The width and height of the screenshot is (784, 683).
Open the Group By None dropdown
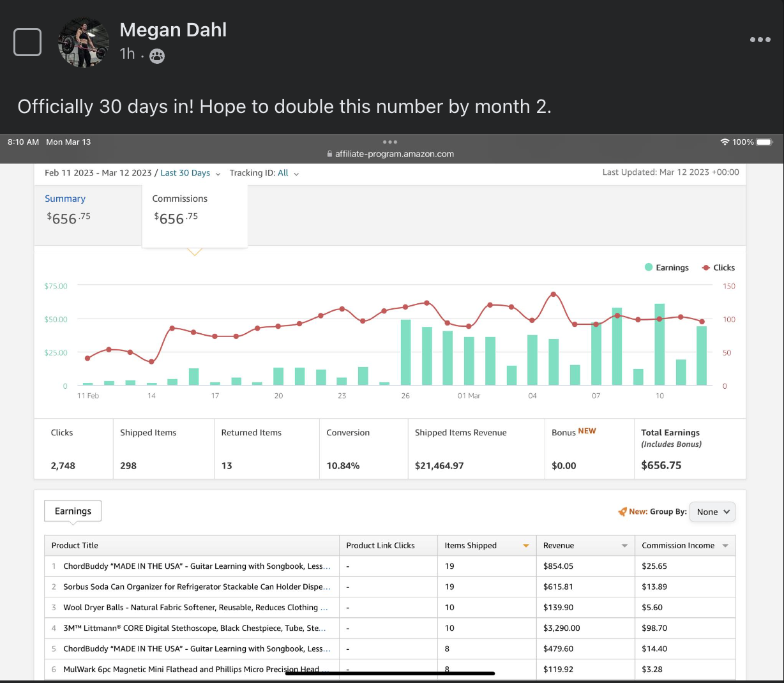click(x=712, y=512)
